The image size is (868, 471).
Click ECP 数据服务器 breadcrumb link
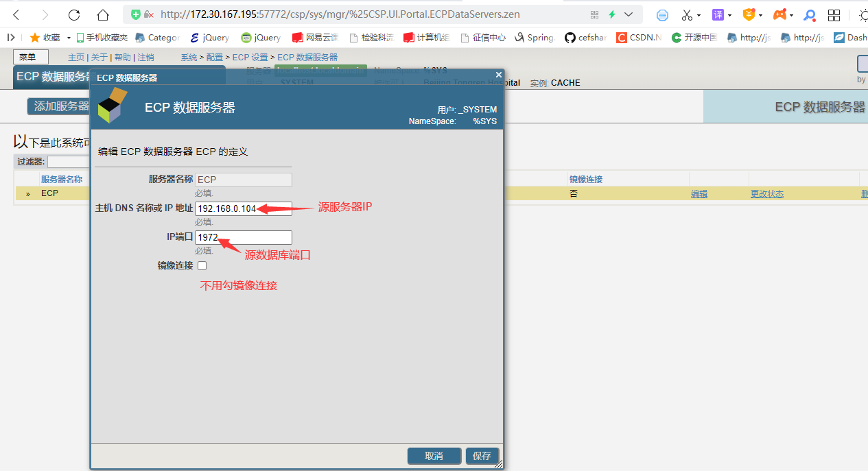307,58
